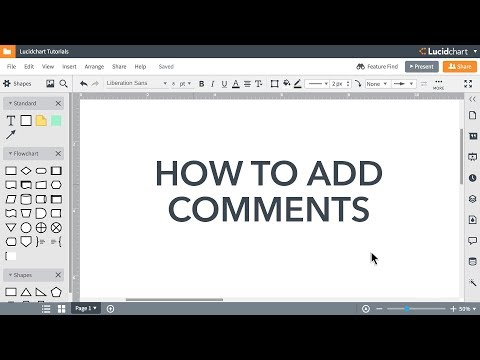
Task: Toggle bold formatting
Action: 201,84
